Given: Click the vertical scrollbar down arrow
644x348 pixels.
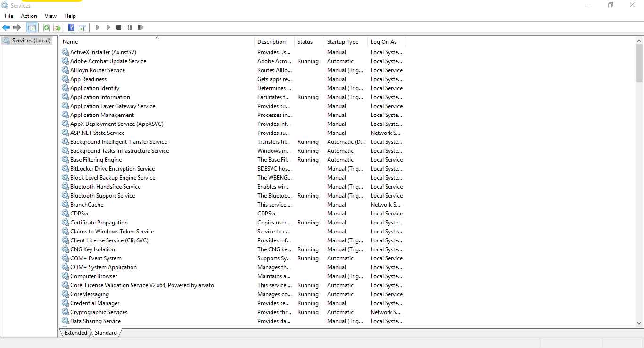Looking at the screenshot, I should pos(639,323).
